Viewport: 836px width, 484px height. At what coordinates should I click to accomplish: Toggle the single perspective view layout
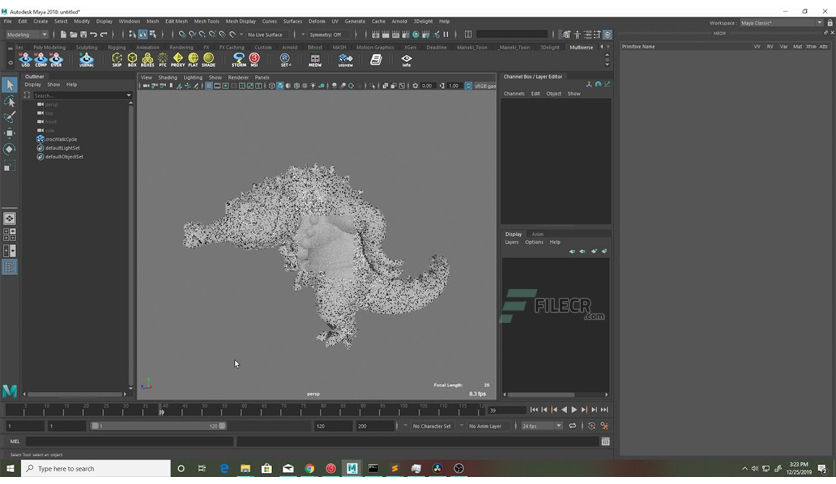pyautogui.click(x=10, y=219)
